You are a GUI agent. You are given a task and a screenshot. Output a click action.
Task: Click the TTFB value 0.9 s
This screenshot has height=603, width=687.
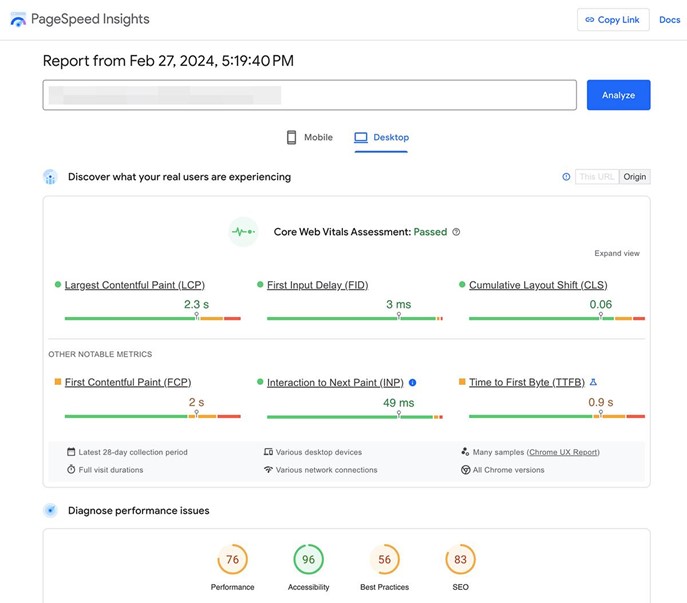(x=601, y=402)
